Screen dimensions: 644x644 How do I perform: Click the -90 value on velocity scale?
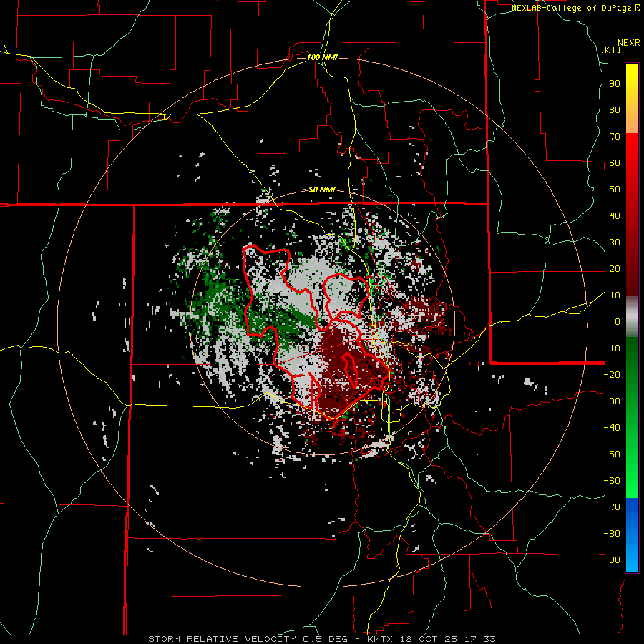(x=612, y=560)
